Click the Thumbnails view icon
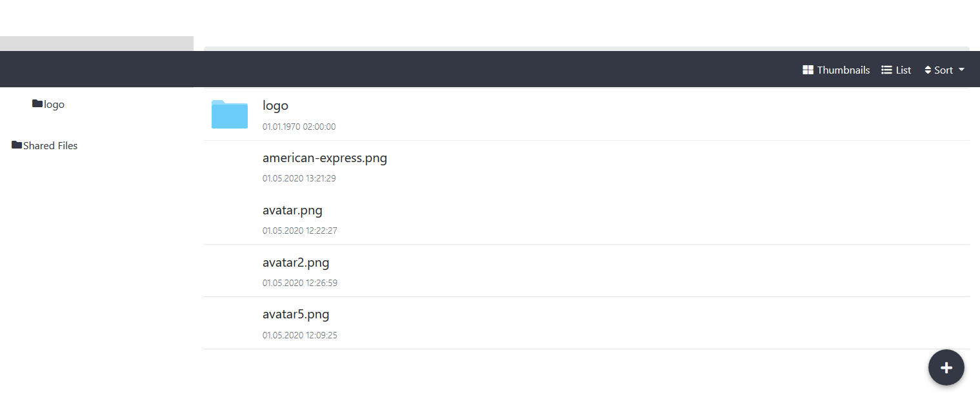 coord(808,69)
